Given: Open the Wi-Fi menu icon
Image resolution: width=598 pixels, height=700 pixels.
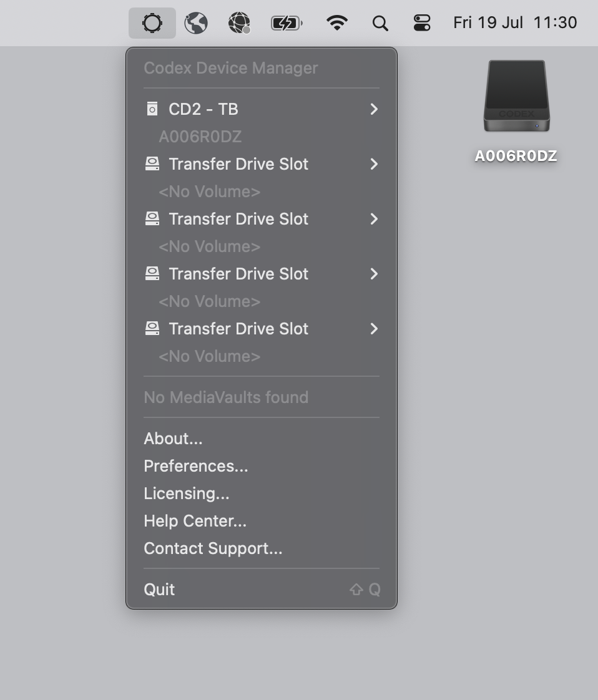Looking at the screenshot, I should point(336,22).
